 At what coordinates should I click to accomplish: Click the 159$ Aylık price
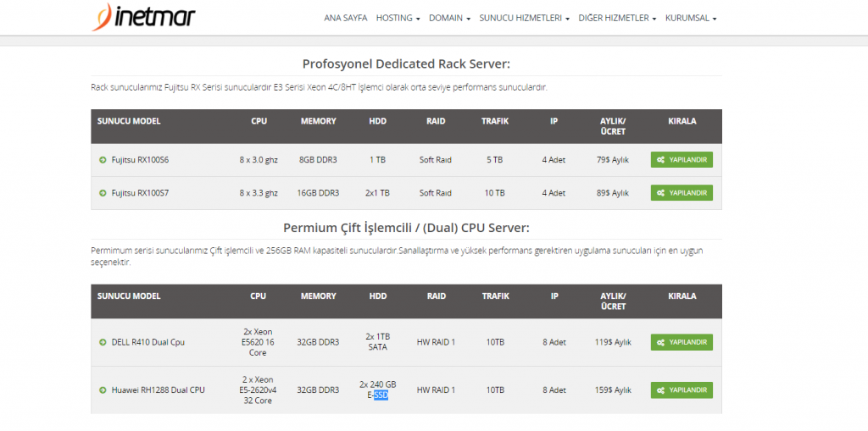[613, 390]
